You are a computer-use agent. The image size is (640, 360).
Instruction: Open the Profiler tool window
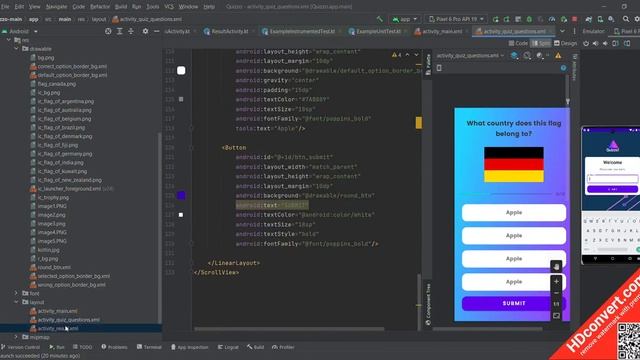tap(283, 347)
